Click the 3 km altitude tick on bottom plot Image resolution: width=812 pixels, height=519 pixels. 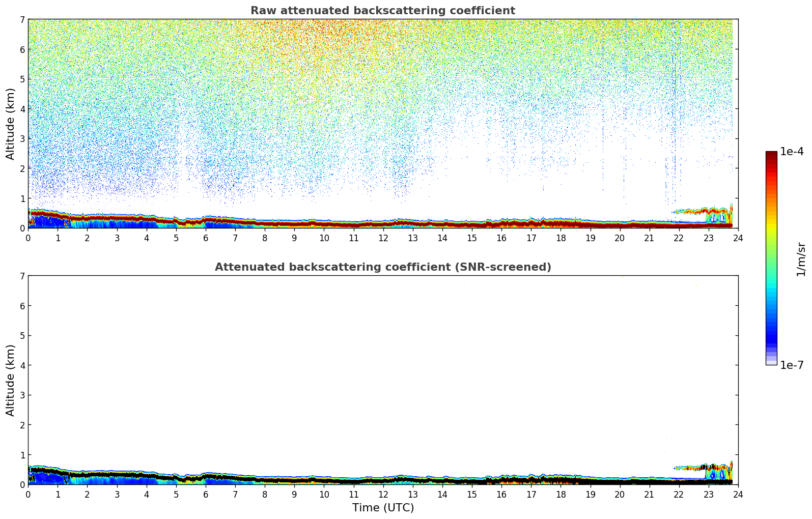[x=22, y=395]
